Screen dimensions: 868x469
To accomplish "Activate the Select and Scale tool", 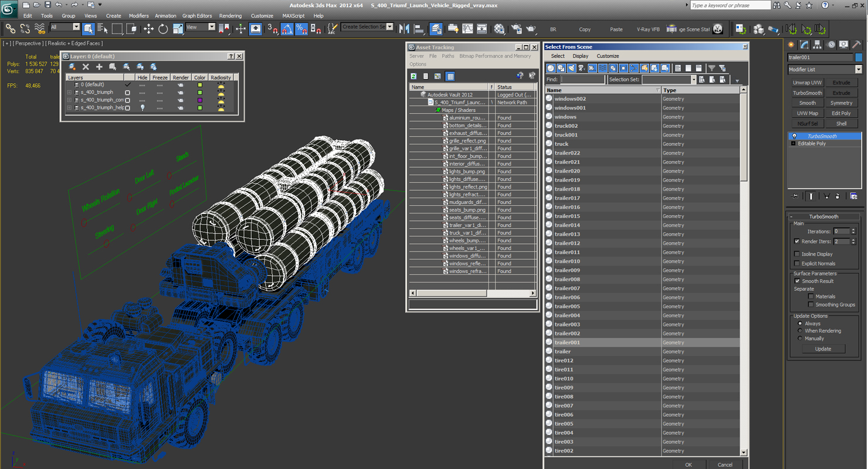I will click(x=178, y=29).
